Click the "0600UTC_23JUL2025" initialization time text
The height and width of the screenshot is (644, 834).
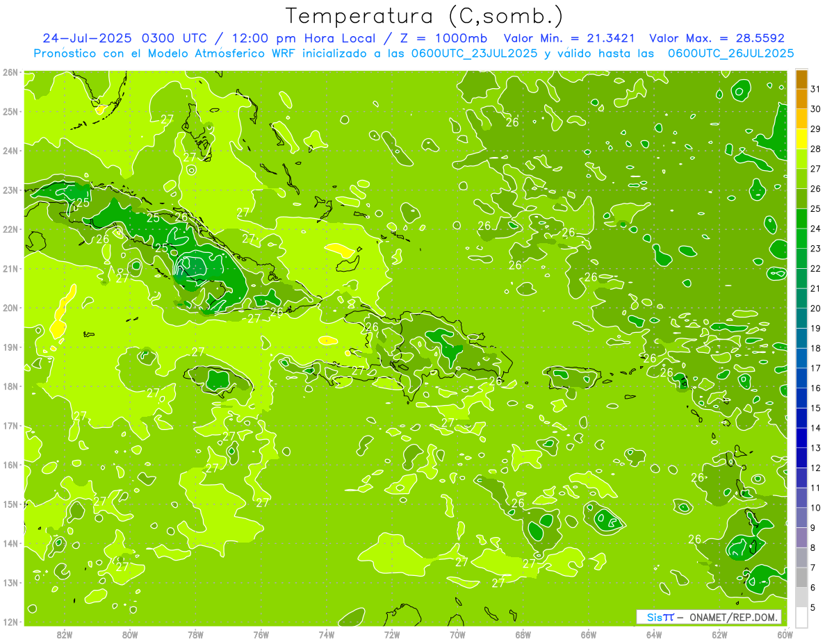[475, 53]
